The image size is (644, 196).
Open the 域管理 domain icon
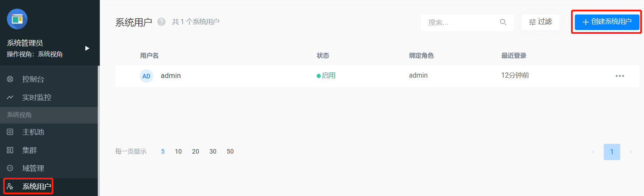(10, 168)
